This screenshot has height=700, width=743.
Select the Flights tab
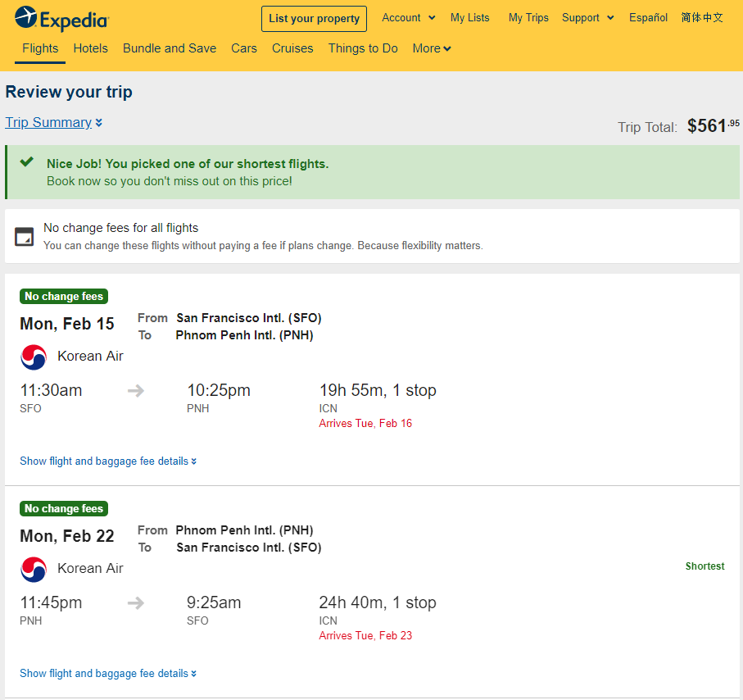[x=40, y=48]
